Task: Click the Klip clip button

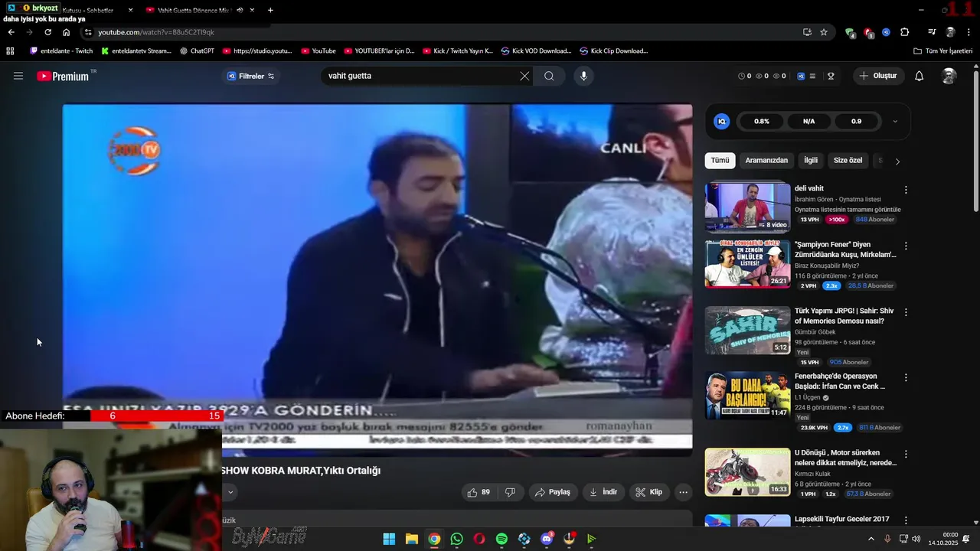Action: click(649, 492)
